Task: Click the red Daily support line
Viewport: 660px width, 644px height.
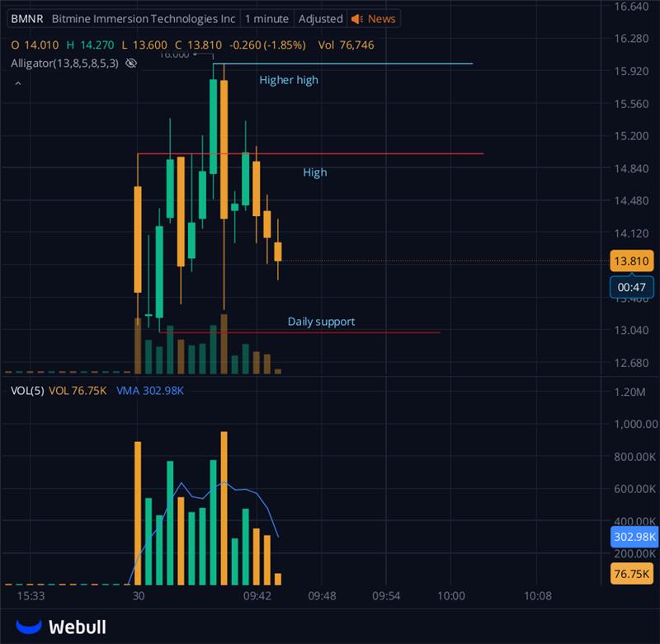Action: pos(299,332)
